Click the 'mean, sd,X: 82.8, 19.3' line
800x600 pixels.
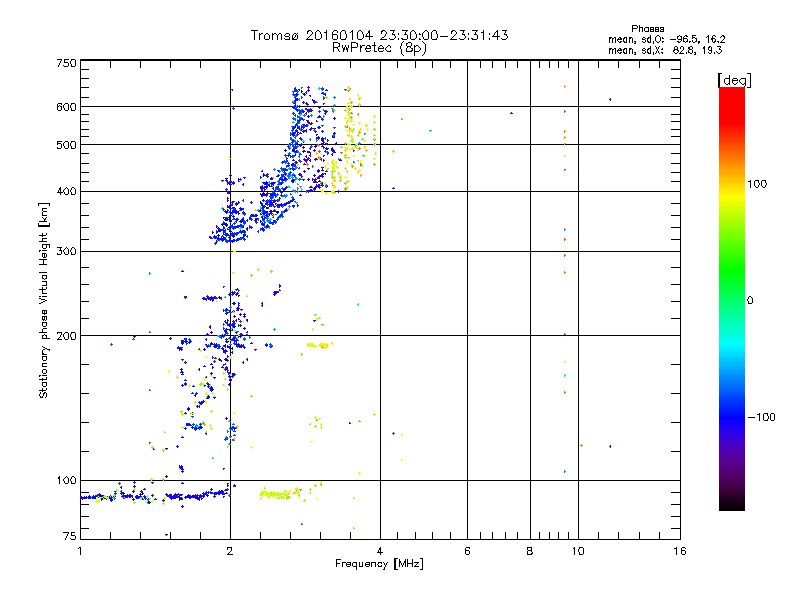[665, 50]
